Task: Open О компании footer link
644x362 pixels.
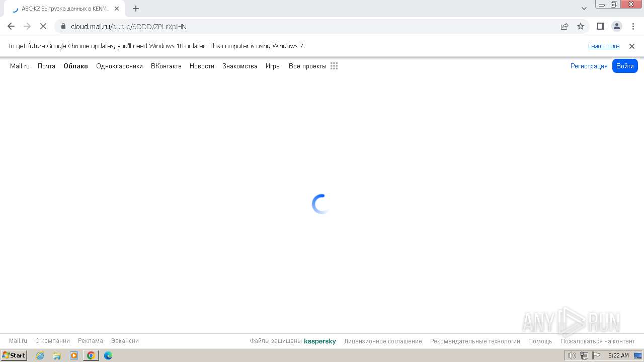Action: 52,341
